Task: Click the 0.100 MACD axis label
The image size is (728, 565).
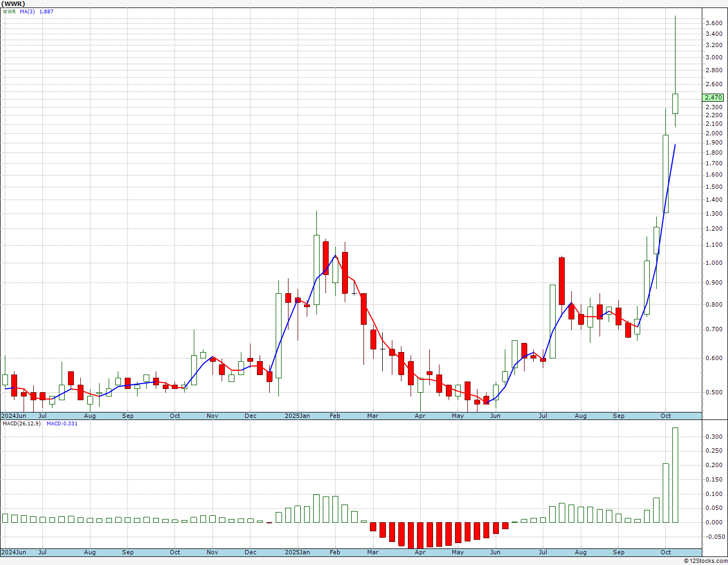Action: pyautogui.click(x=714, y=494)
